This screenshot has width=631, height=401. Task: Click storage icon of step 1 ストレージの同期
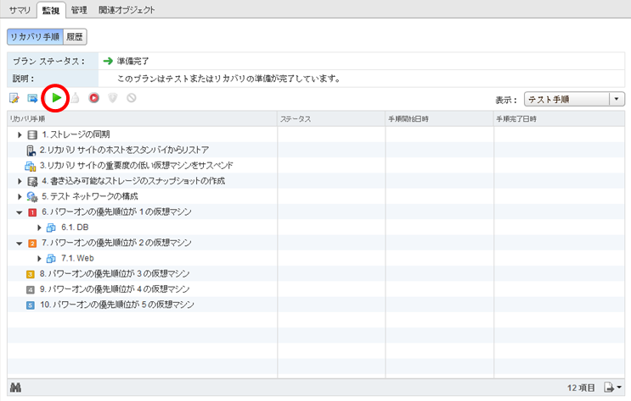[x=32, y=135]
